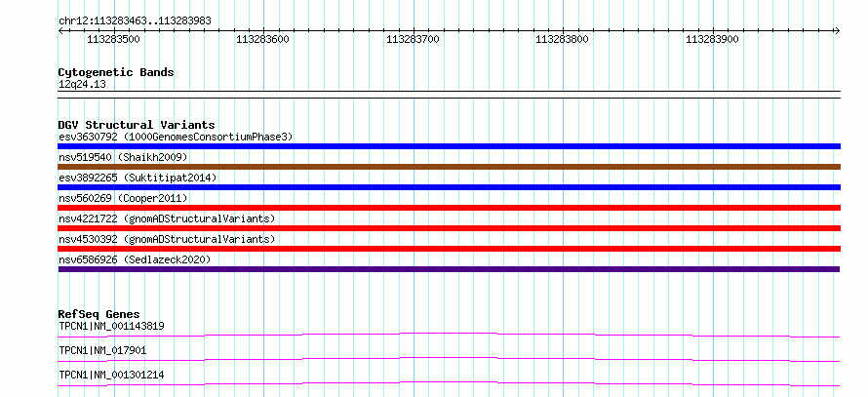Open esv3630792 (1000GenomesConsortiumPhase3) label
This screenshot has width=868, height=397.
[x=176, y=137]
